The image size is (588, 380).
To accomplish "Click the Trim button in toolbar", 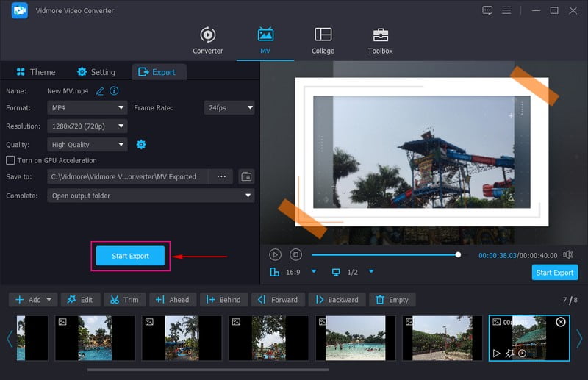I will click(x=124, y=300).
